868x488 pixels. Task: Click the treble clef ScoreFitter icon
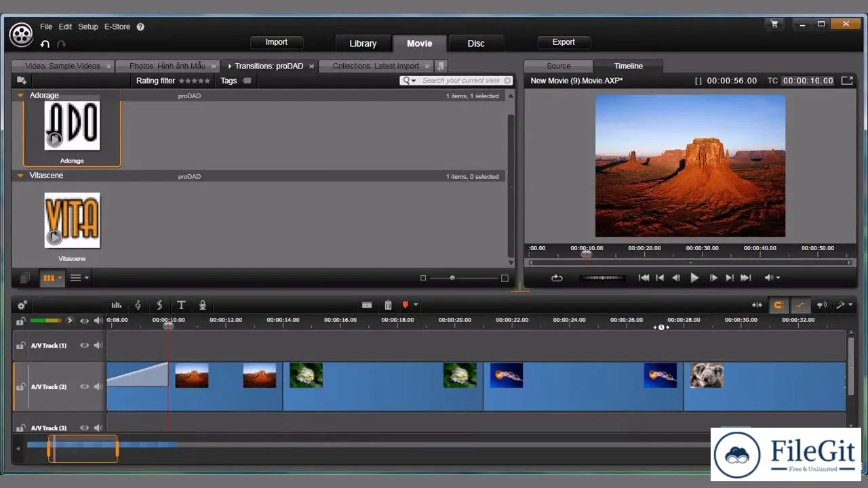[138, 305]
